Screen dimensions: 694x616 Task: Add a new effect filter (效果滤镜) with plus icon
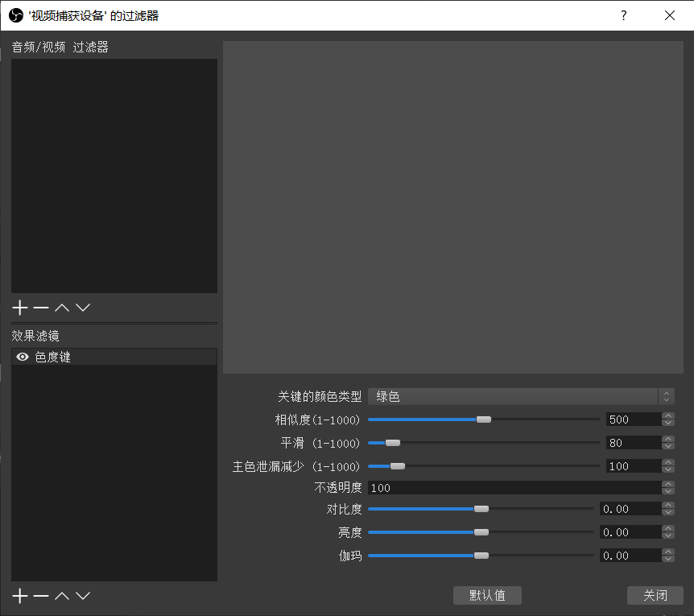(x=20, y=596)
